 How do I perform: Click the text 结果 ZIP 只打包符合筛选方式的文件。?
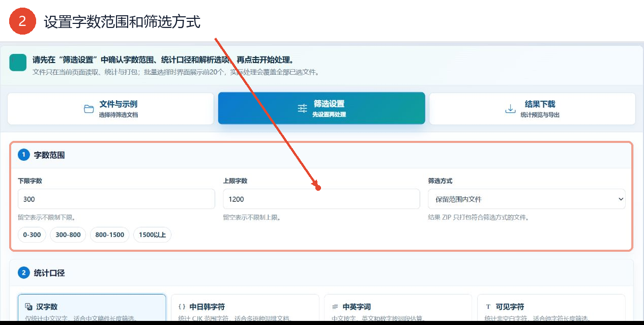point(479,217)
